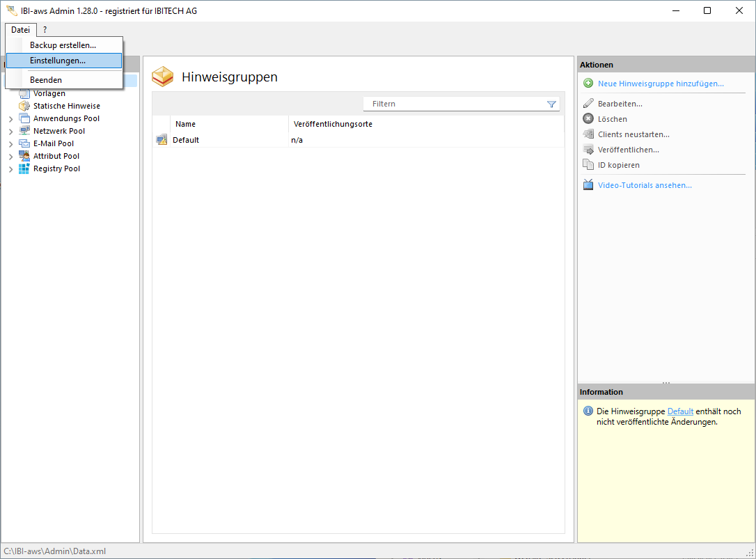Image resolution: width=756 pixels, height=559 pixels.
Task: Click the Statische Hinweise tree icon
Action: pos(24,106)
